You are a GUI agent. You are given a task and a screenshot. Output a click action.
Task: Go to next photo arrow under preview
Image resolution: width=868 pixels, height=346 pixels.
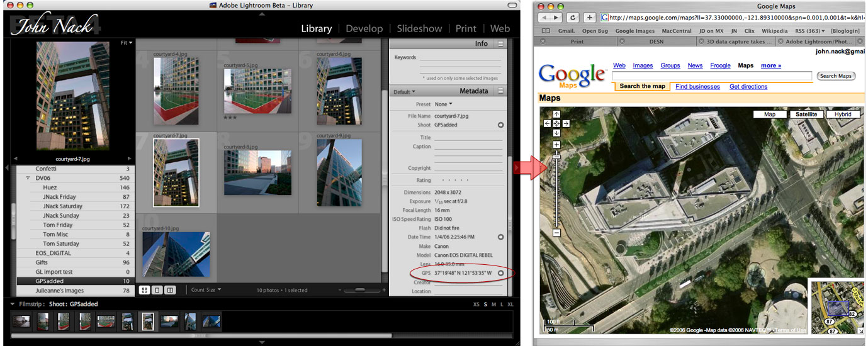click(x=130, y=159)
